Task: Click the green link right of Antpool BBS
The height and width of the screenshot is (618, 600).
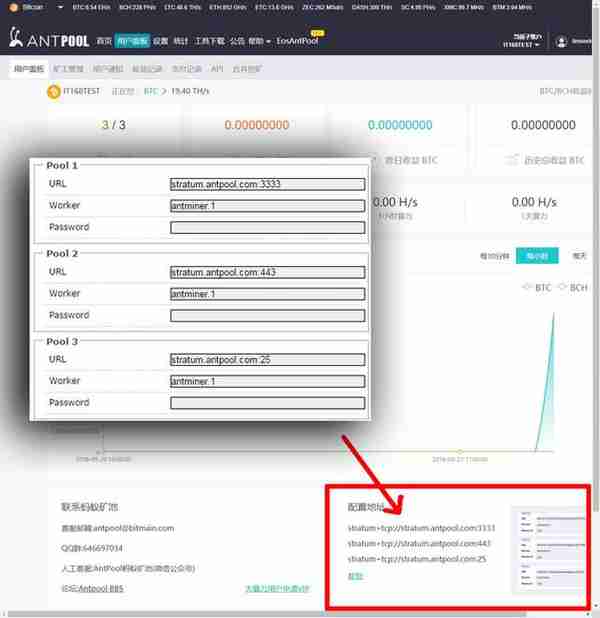Action: tap(277, 588)
